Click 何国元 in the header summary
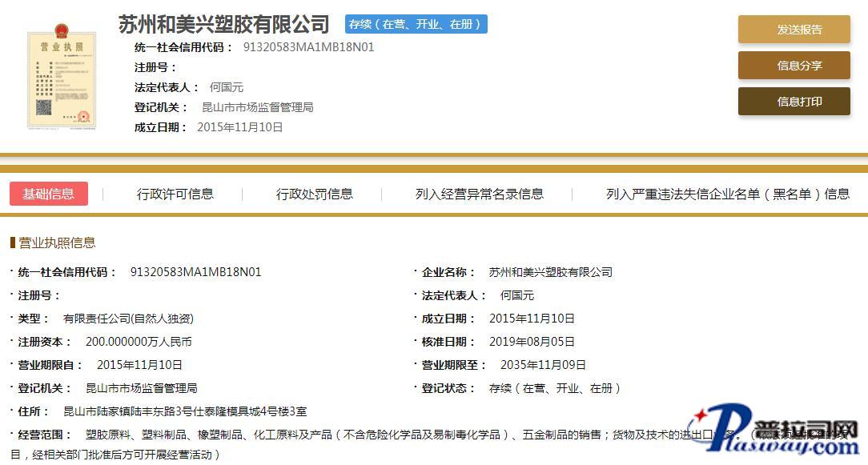The image size is (868, 465). (227, 87)
